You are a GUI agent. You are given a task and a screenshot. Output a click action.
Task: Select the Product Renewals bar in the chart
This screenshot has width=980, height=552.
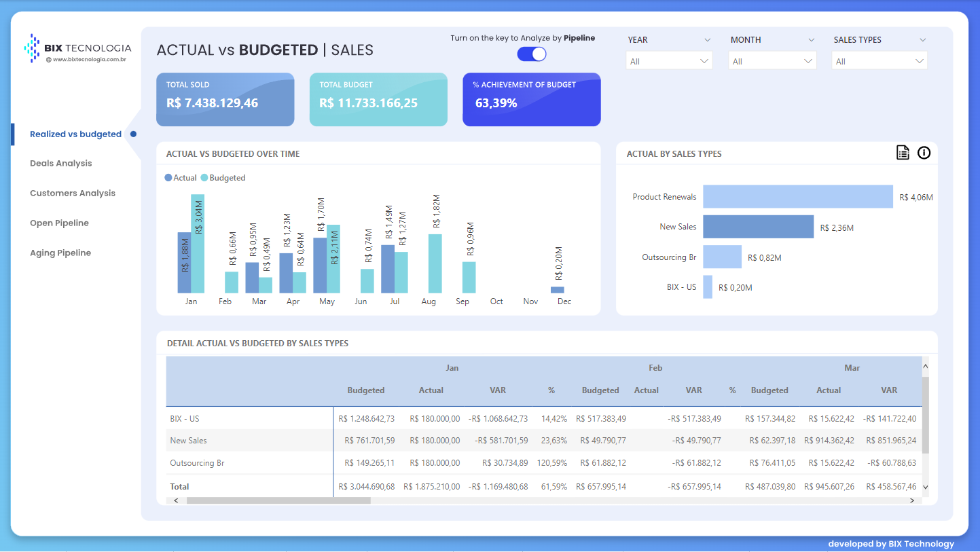pyautogui.click(x=797, y=197)
